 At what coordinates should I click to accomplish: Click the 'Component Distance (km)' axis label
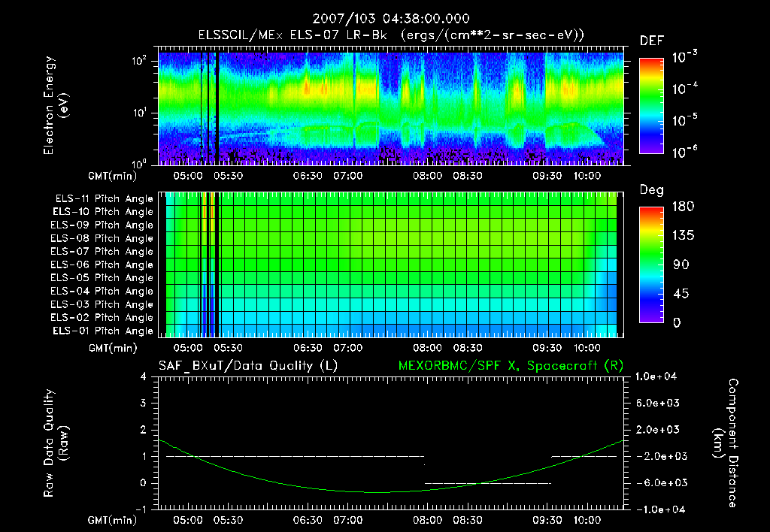[726, 443]
